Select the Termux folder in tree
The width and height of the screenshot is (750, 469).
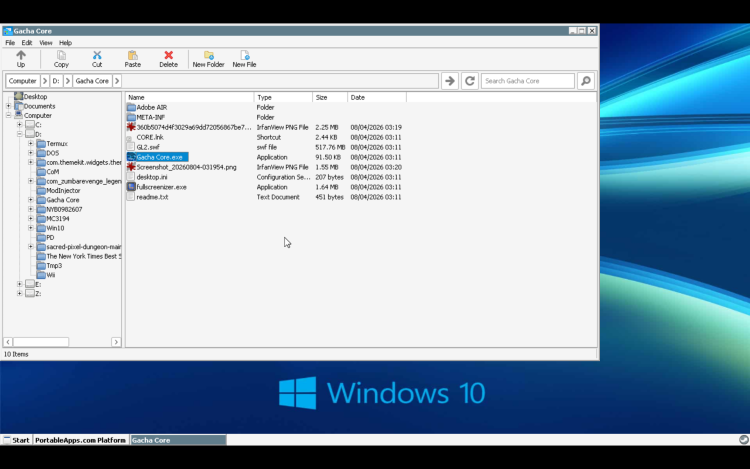[52, 143]
